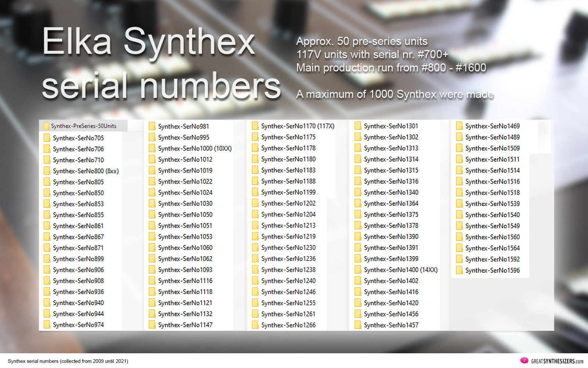This screenshot has height=368, width=588.
Task: Click folder icon beside Synthex-SerNo1266
Action: (x=255, y=325)
